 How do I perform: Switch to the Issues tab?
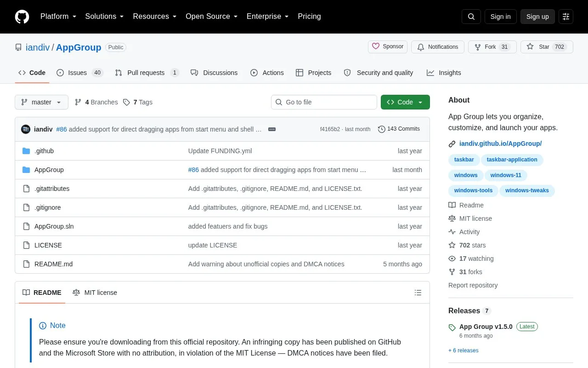click(80, 73)
